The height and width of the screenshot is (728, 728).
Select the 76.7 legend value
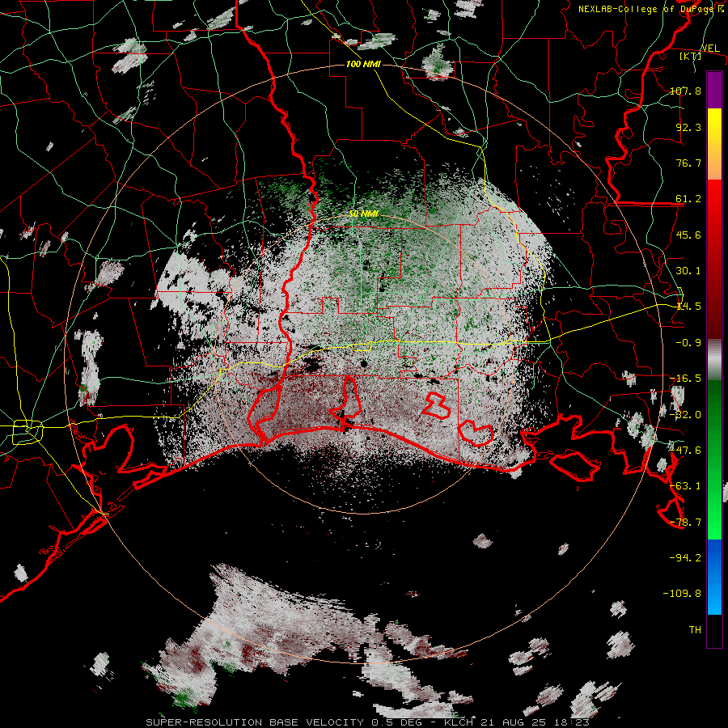(x=688, y=163)
